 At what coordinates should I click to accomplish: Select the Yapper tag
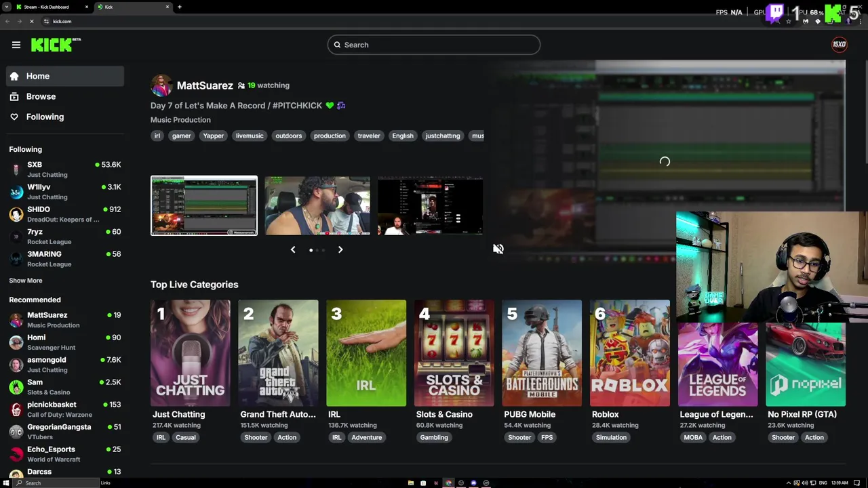[x=213, y=136]
